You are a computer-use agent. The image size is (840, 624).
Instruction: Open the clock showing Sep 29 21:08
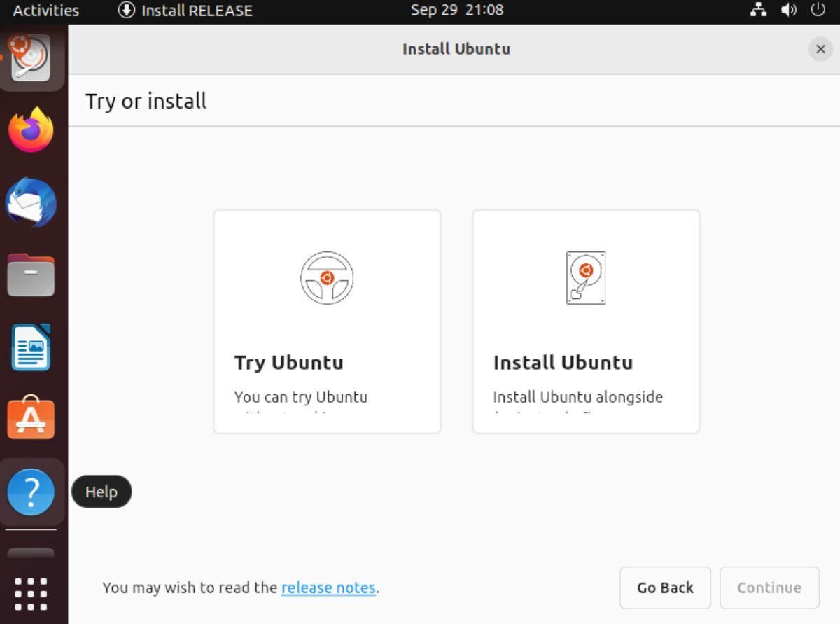(456, 11)
